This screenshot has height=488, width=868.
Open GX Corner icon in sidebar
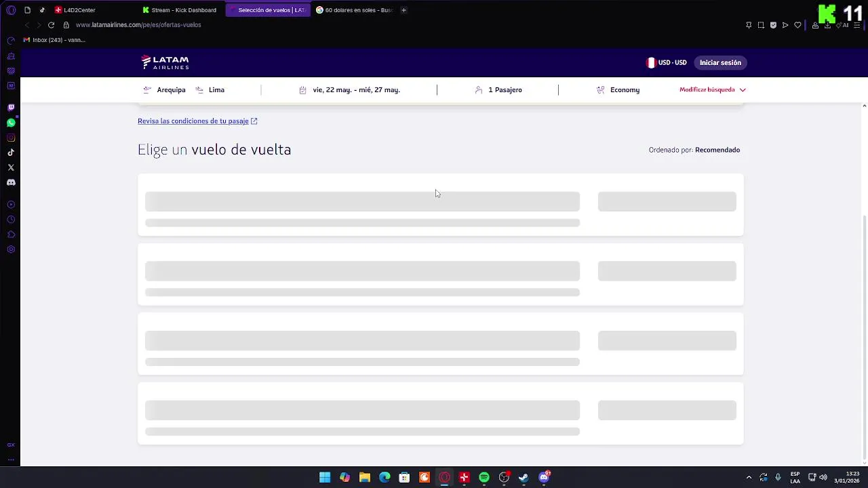click(x=11, y=445)
